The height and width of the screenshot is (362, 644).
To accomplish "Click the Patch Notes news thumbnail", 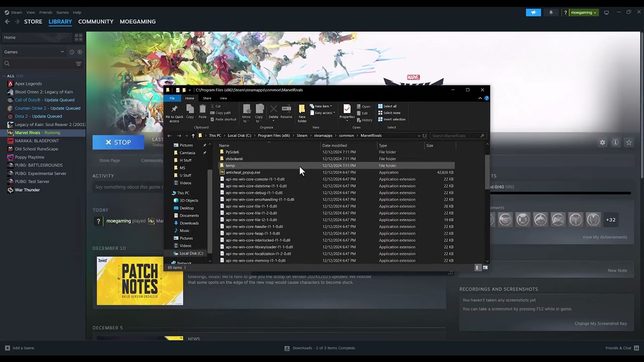I will [x=140, y=281].
